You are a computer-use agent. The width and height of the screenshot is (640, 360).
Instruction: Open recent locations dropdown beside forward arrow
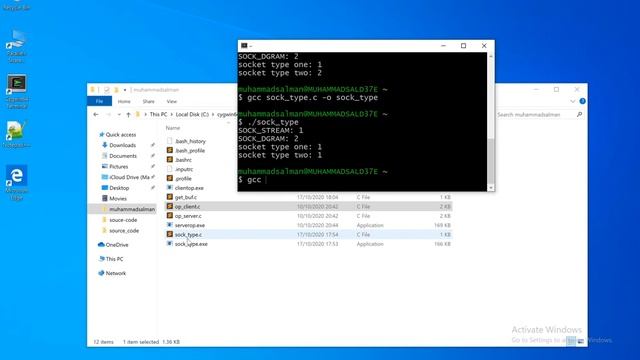(x=119, y=115)
